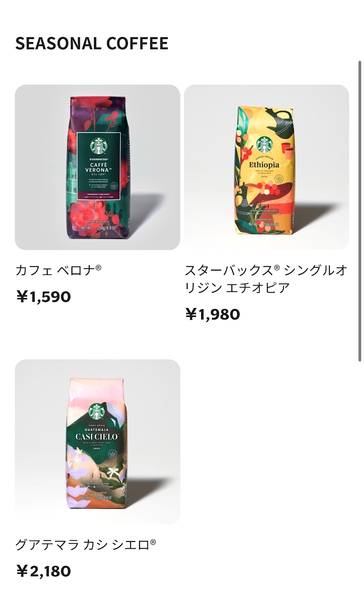Select the ¥1,980 price text
364x603 pixels.
212,314
